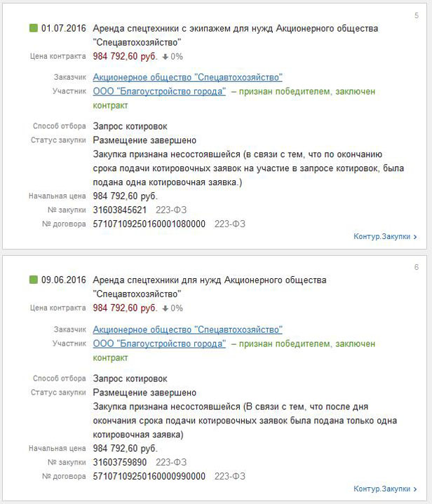
Task: Click the green status square beside 09.06.2016
Action: [x=34, y=280]
